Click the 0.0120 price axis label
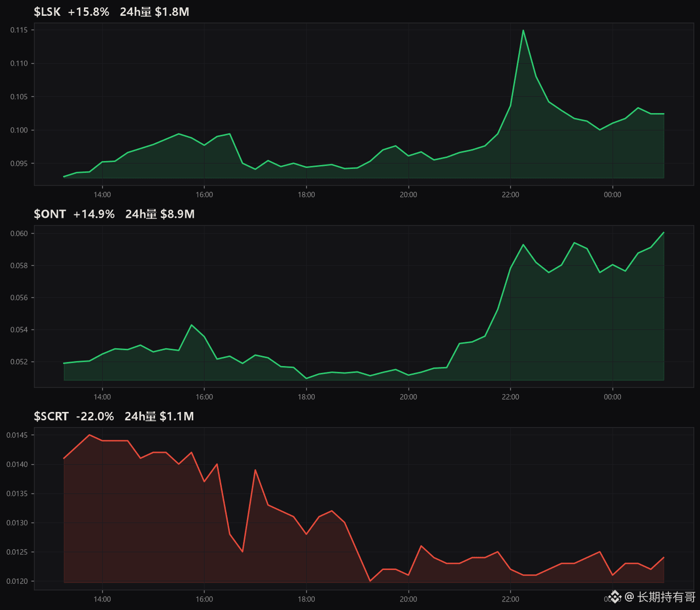 click(18, 581)
